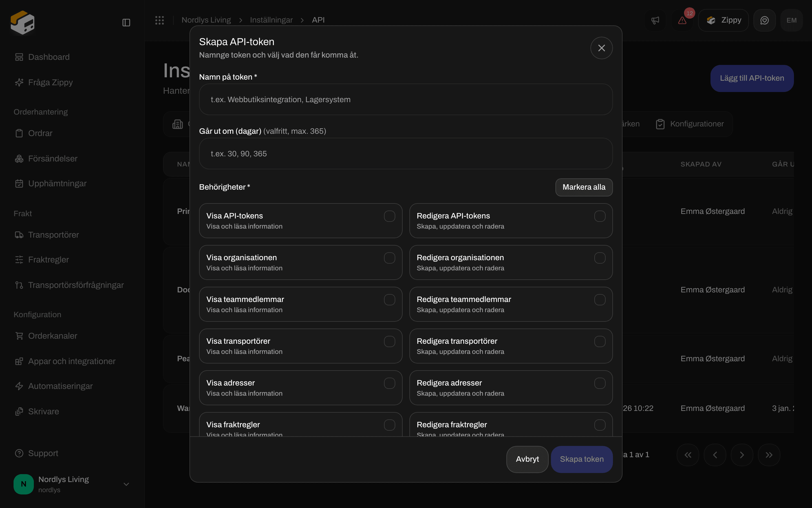812x508 pixels.
Task: Click Nordlys Living breadcrumb
Action: click(206, 20)
